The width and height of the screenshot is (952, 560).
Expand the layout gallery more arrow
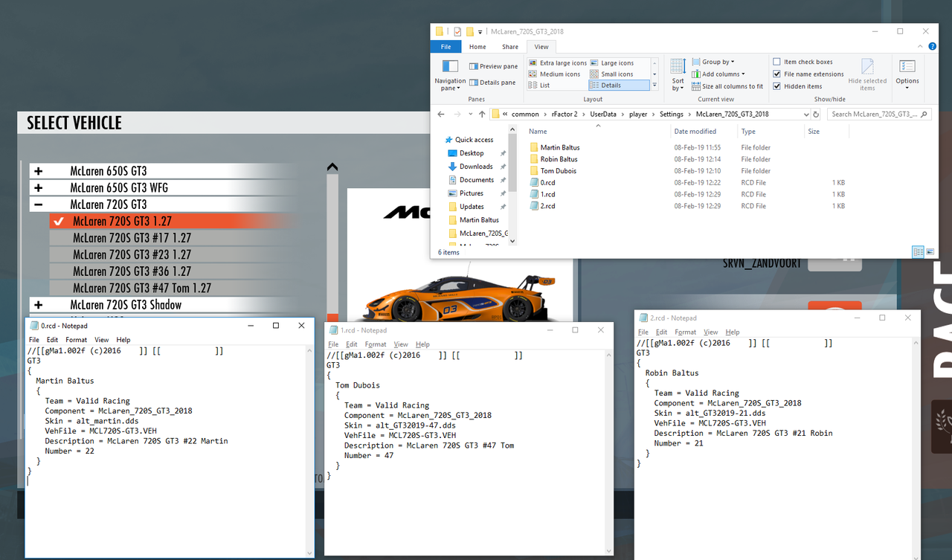[654, 86]
